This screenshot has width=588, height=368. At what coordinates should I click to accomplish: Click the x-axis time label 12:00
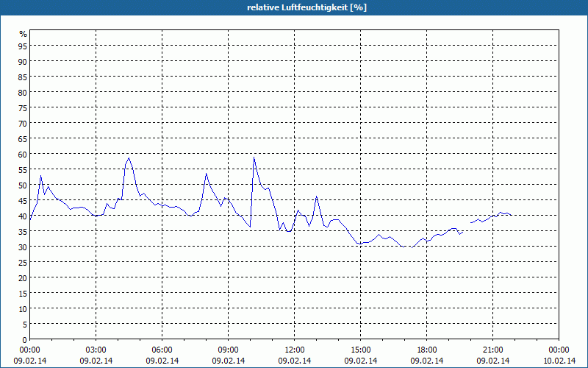tap(295, 350)
